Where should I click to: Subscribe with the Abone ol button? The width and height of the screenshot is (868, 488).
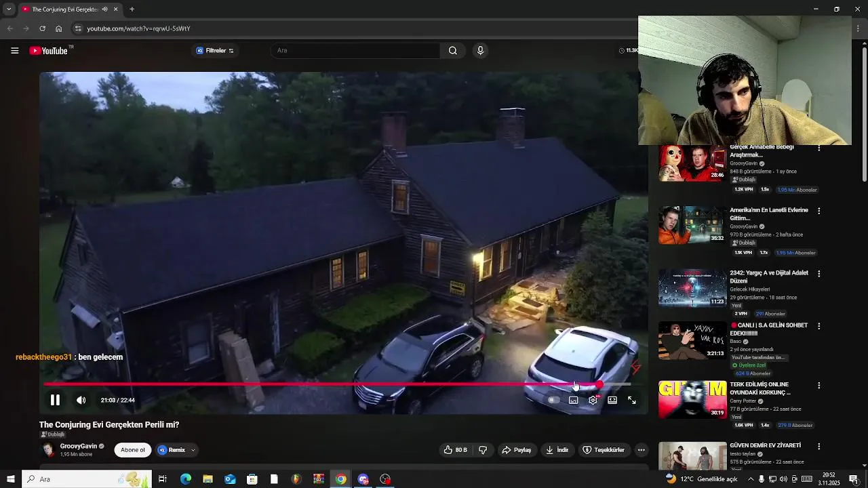133,450
